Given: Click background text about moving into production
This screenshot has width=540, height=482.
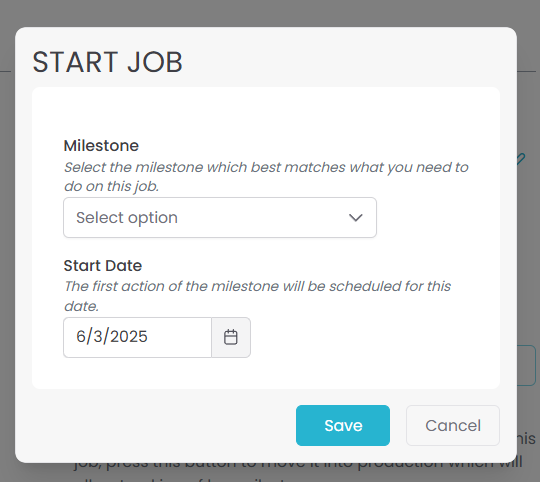Looking at the screenshot, I should point(298,467).
